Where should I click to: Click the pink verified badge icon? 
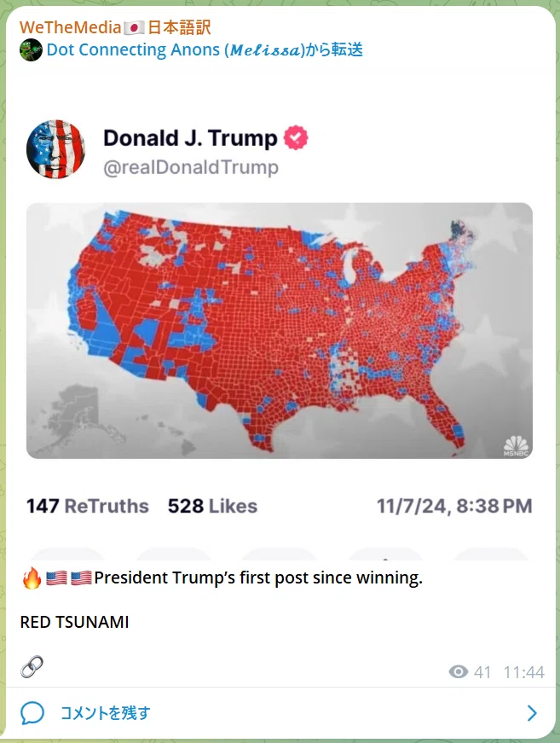click(x=296, y=138)
